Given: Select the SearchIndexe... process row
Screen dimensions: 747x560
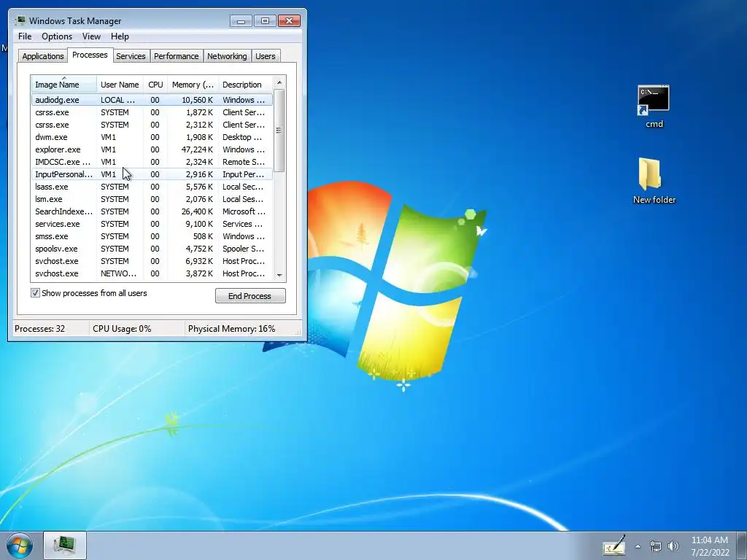Looking at the screenshot, I should pos(152,211).
